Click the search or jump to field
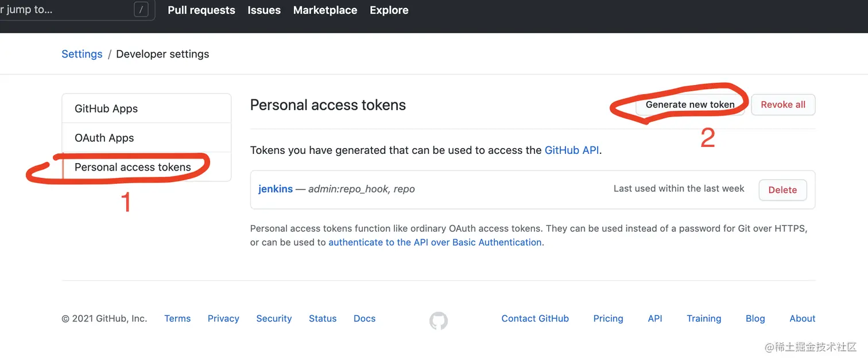 (x=69, y=10)
